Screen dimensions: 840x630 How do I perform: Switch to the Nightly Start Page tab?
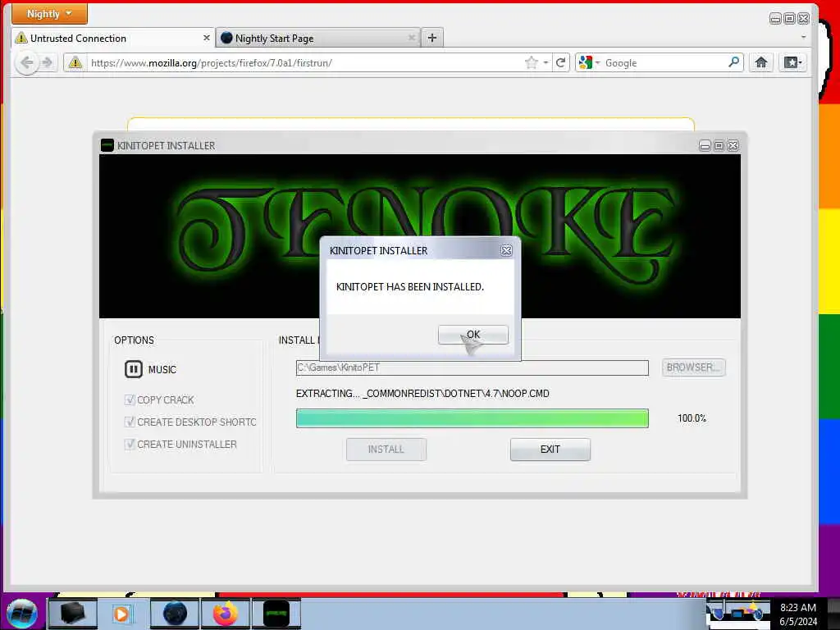point(318,38)
